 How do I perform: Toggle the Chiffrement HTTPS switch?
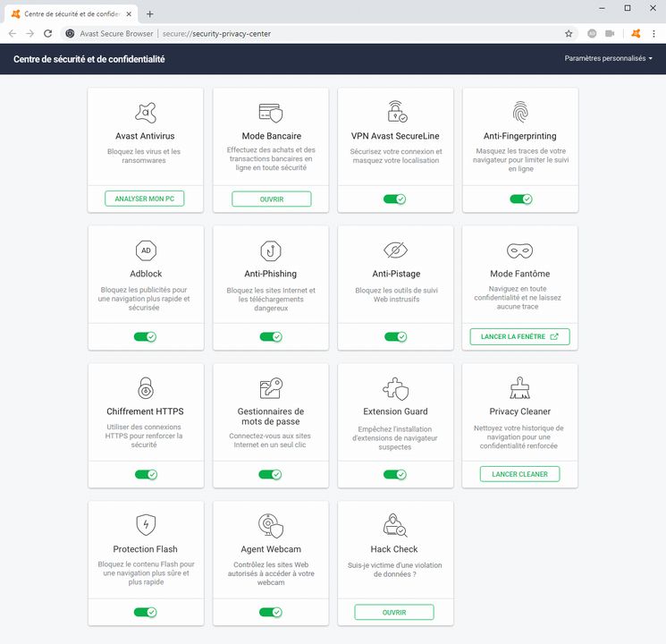coord(146,474)
